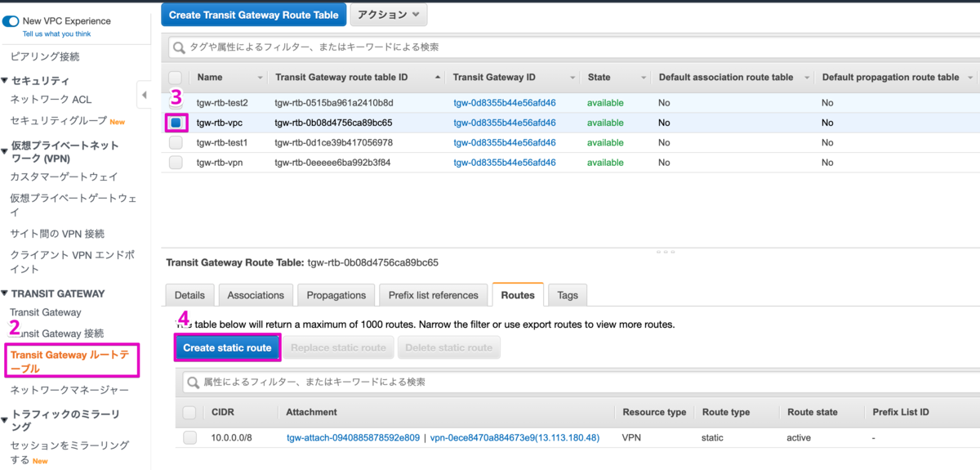The width and height of the screenshot is (980, 470).
Task: Switch to the Associations tab
Action: (256, 295)
